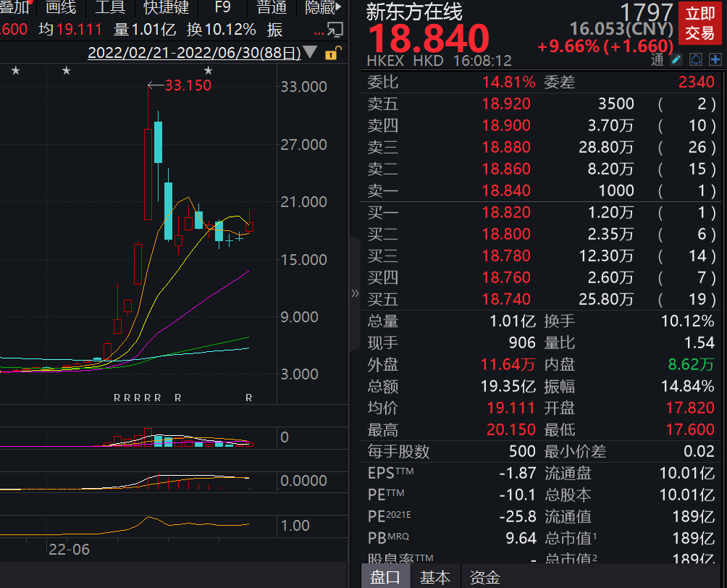Click the 最高 value 20.150
The width and height of the screenshot is (727, 588).
coord(511,430)
